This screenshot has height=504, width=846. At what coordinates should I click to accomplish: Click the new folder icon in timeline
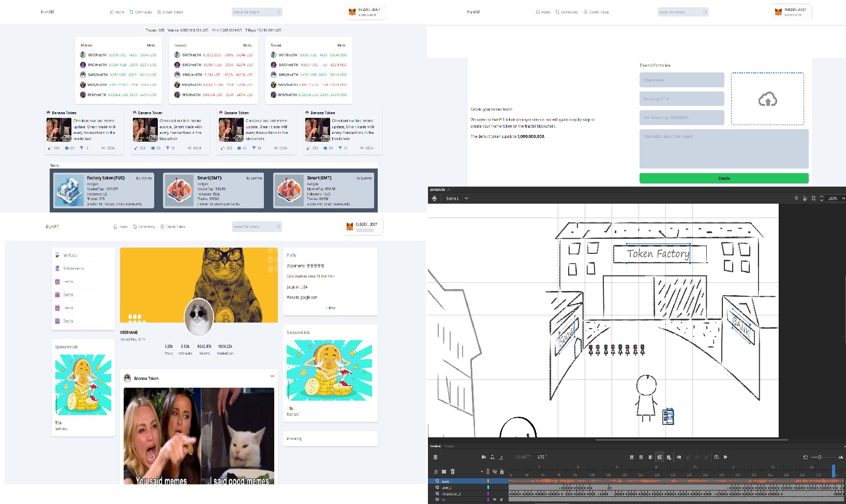tap(444, 471)
